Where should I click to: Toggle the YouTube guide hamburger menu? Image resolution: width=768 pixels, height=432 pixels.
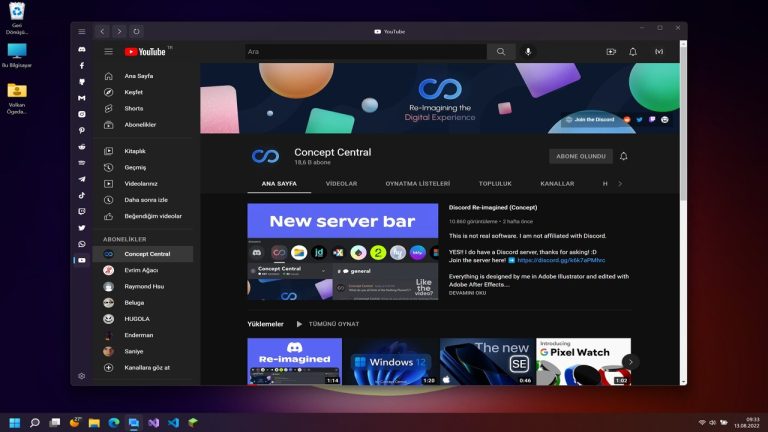109,51
